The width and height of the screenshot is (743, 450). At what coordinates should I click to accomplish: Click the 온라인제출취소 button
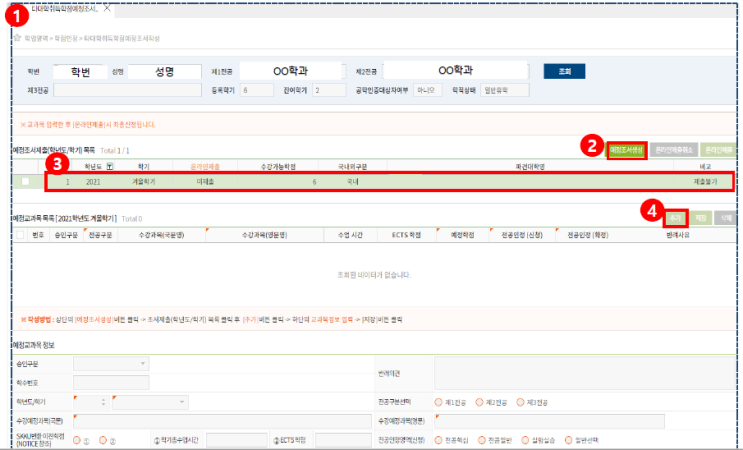coord(673,150)
